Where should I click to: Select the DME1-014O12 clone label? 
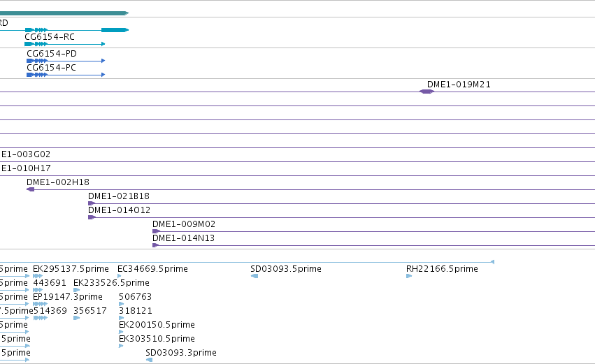pos(119,210)
